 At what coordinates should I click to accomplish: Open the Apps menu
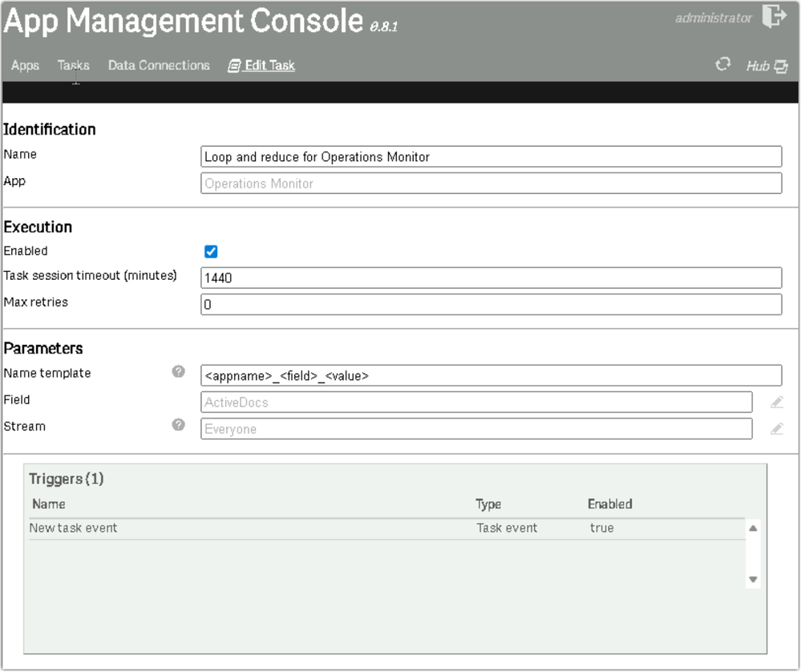tap(24, 66)
